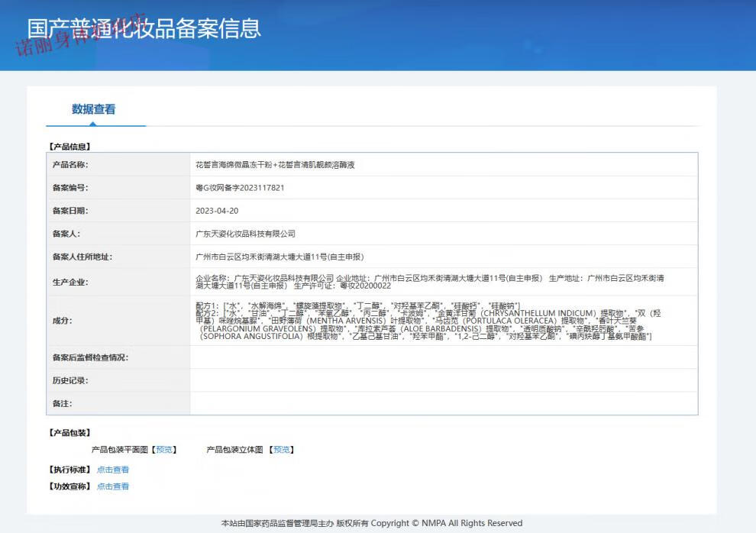Screen dimensions: 756x533
Task: Open 点击查看 link next to 功效宣称
Action: coord(113,486)
